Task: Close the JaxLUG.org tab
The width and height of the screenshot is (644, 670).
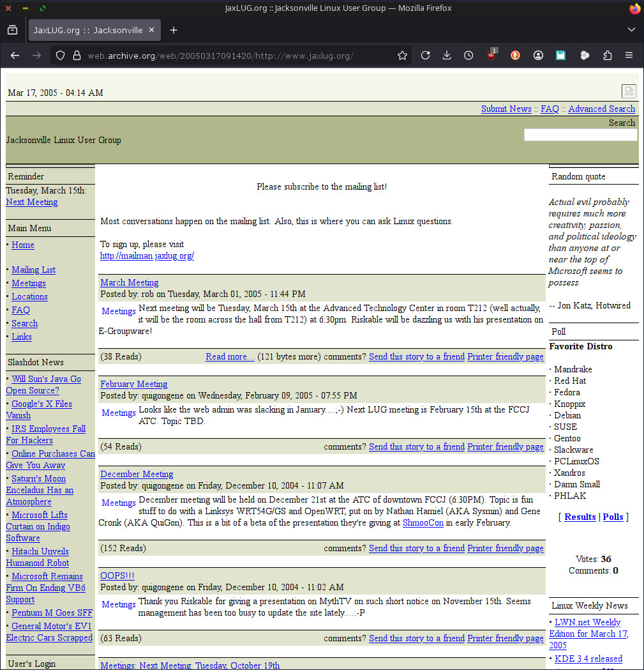Action: pyautogui.click(x=151, y=30)
